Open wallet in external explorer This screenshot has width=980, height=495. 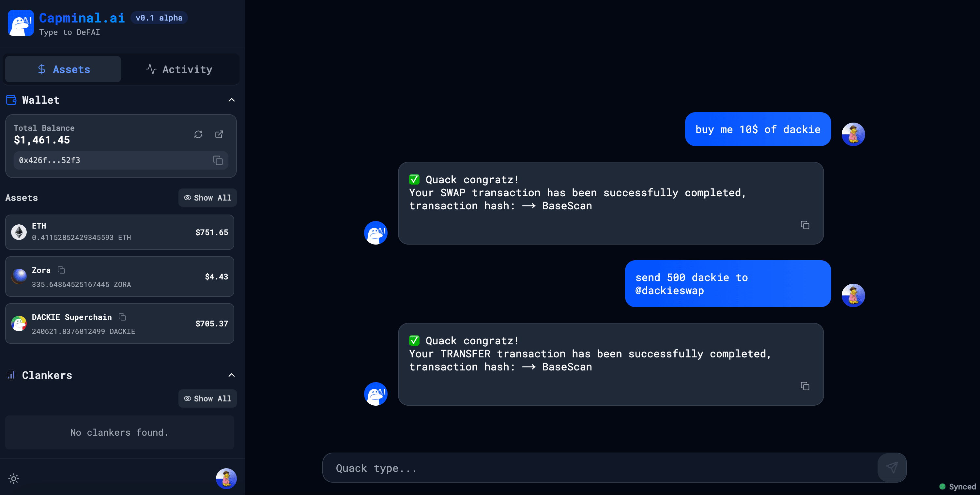click(219, 134)
